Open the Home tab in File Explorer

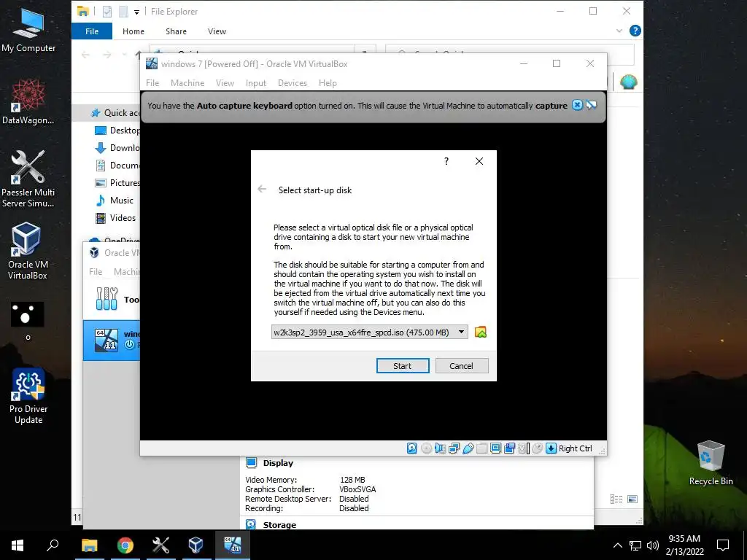click(x=133, y=31)
